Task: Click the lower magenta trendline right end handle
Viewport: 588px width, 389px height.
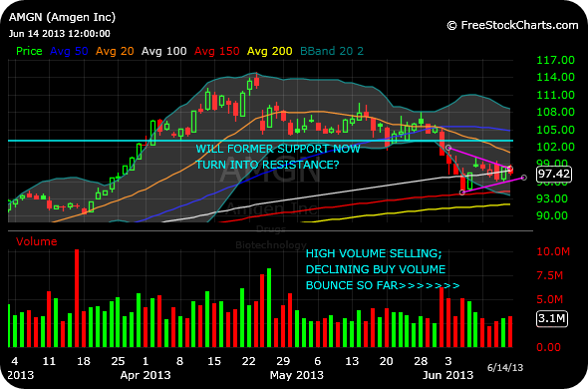Action: click(524, 178)
